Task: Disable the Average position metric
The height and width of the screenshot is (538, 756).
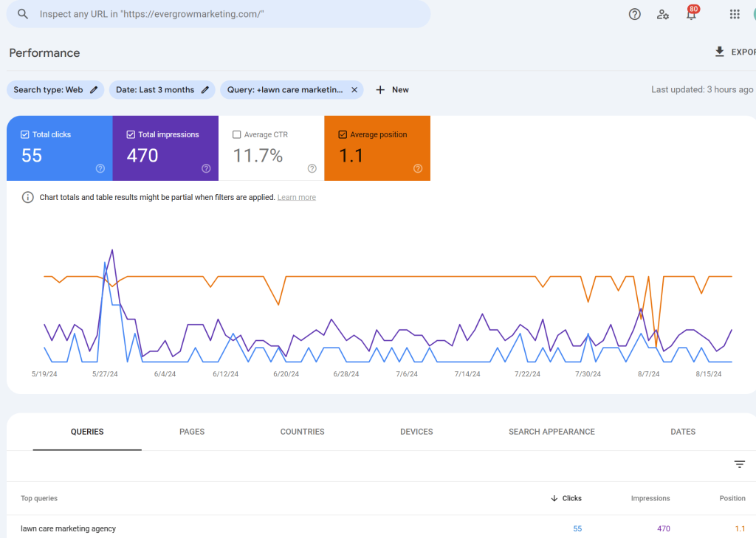Action: tap(341, 134)
